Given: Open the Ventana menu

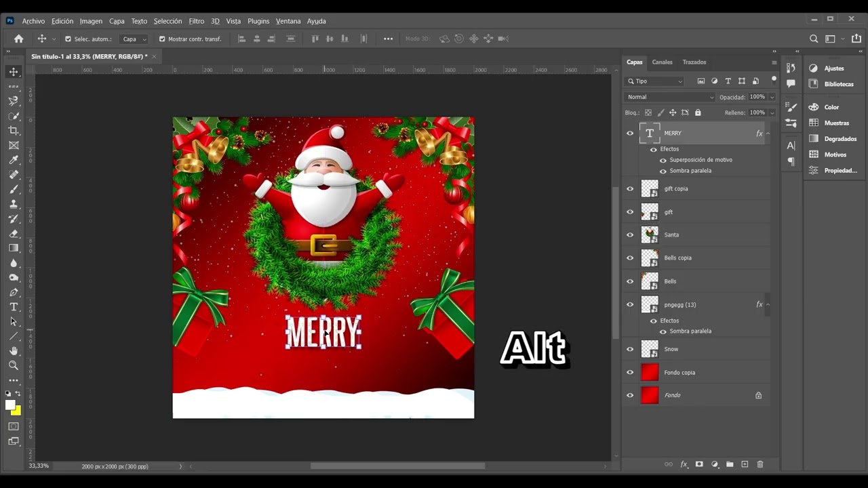Looking at the screenshot, I should [x=288, y=21].
